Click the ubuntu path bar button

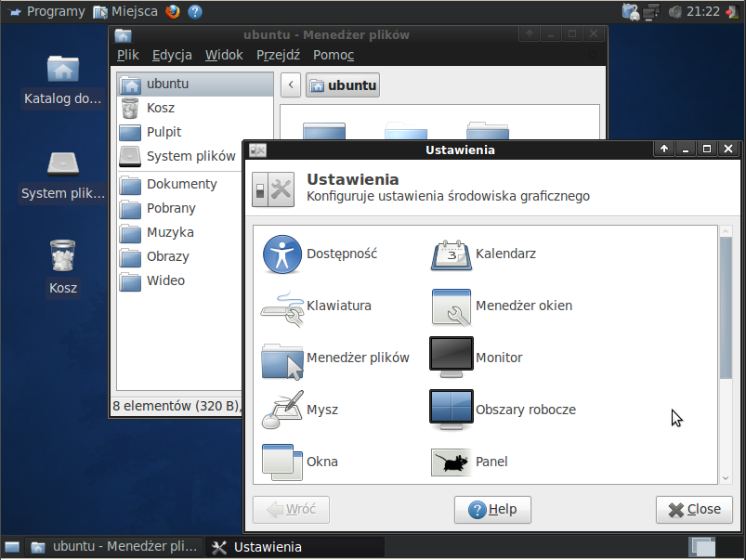(343, 85)
